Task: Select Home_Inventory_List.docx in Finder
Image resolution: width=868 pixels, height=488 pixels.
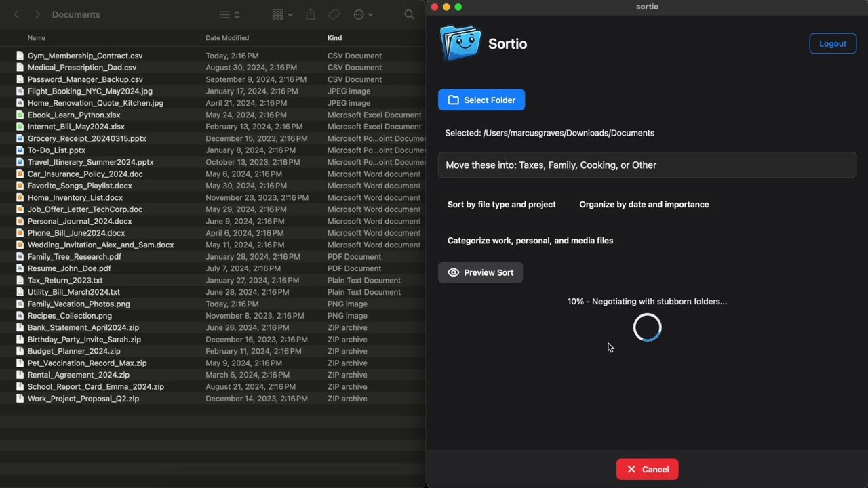Action: pyautogui.click(x=75, y=198)
